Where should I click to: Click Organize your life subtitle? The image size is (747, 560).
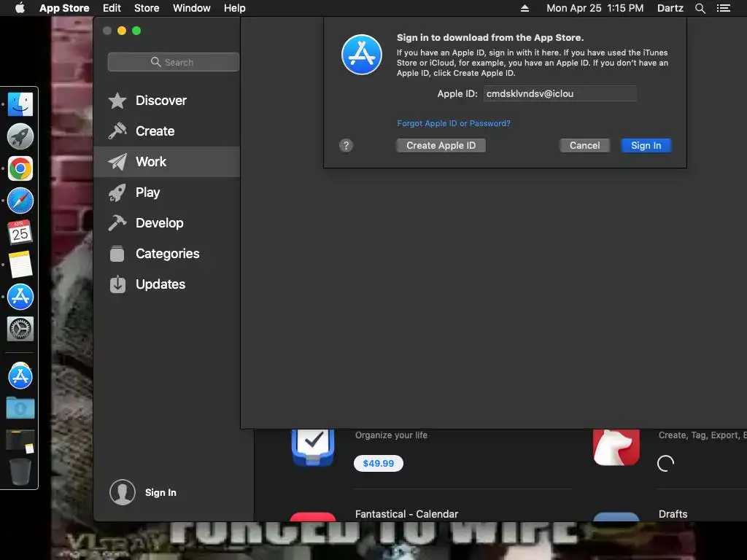click(x=391, y=435)
